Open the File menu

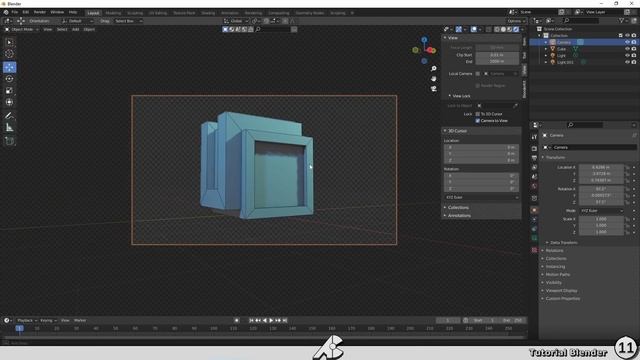[x=15, y=13]
